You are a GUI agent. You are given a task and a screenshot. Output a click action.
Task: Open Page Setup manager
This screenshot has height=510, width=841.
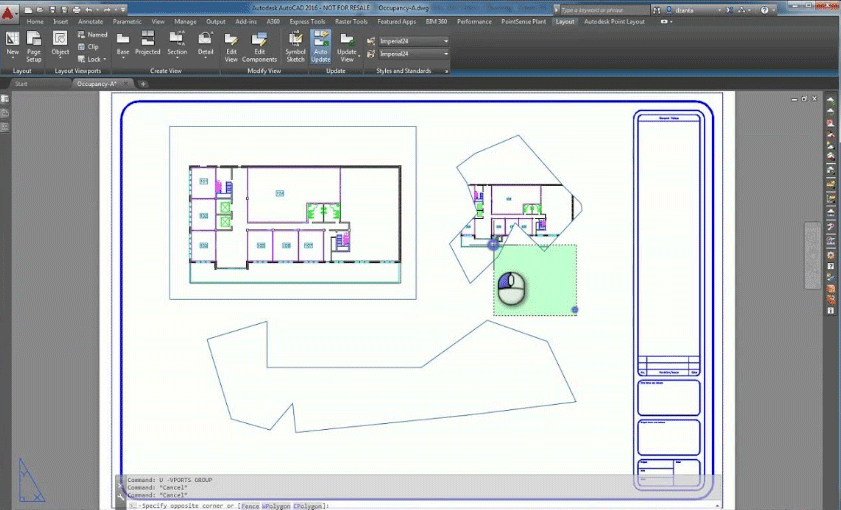pos(34,46)
